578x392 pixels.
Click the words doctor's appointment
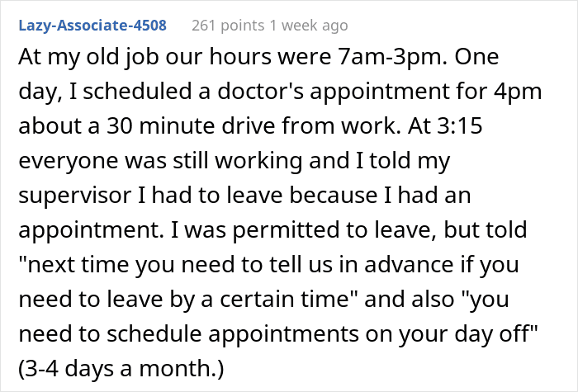coord(333,92)
